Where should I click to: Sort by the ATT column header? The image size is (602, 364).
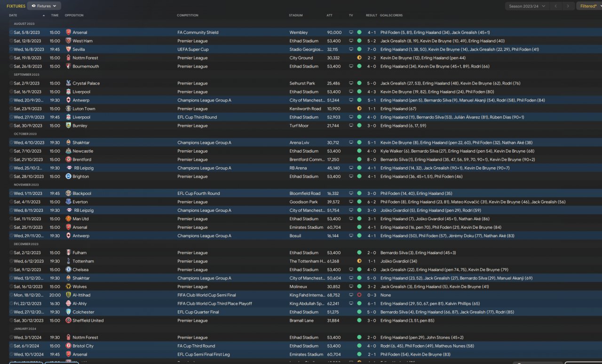click(x=329, y=15)
